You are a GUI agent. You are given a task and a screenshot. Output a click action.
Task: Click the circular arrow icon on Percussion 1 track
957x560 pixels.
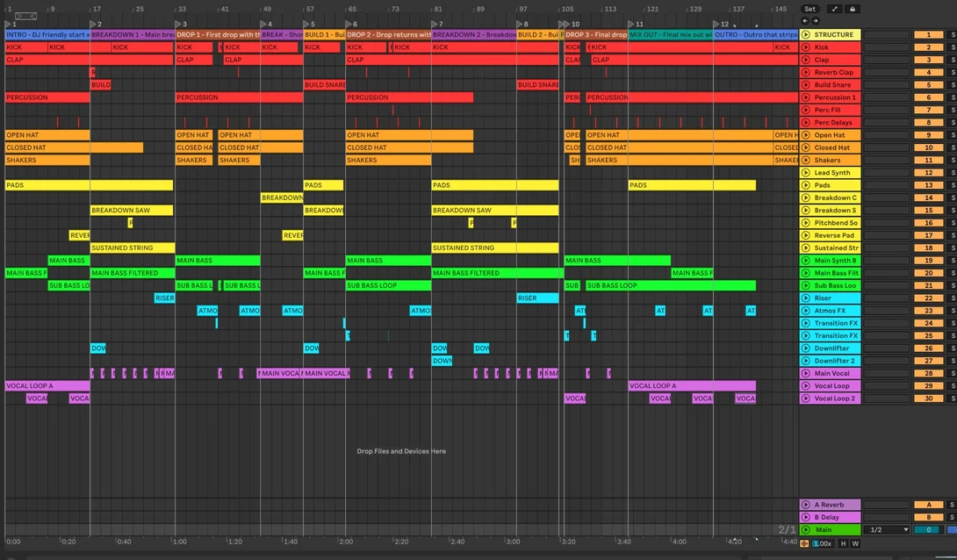coord(806,97)
